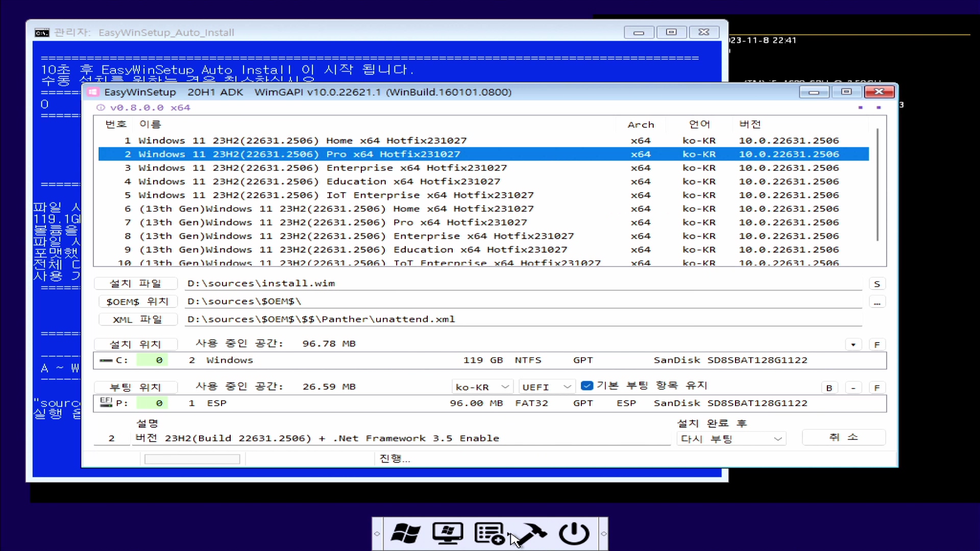This screenshot has width=980, height=551.
Task: Click the command prompt icon in the Auto_Install window
Action: (42, 33)
